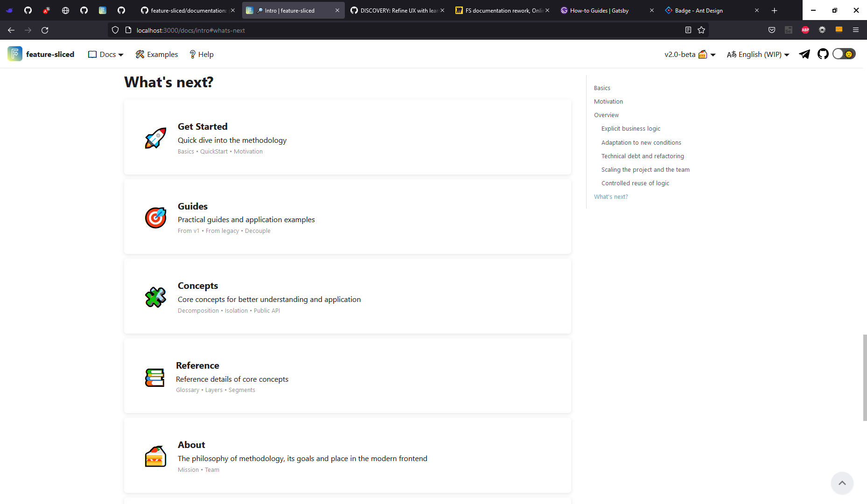Click the rocket icon on the Get Started card

pos(155,138)
